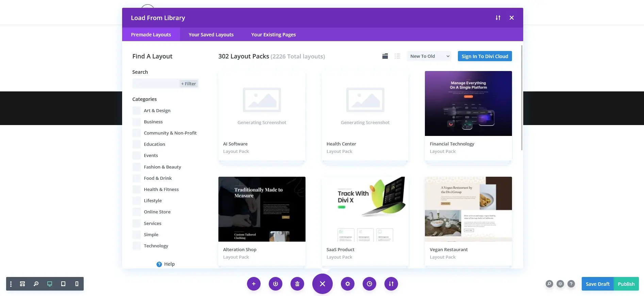Image resolution: width=644 pixels, height=296 pixels.
Task: Expand the + Filter option in search
Action: point(188,84)
